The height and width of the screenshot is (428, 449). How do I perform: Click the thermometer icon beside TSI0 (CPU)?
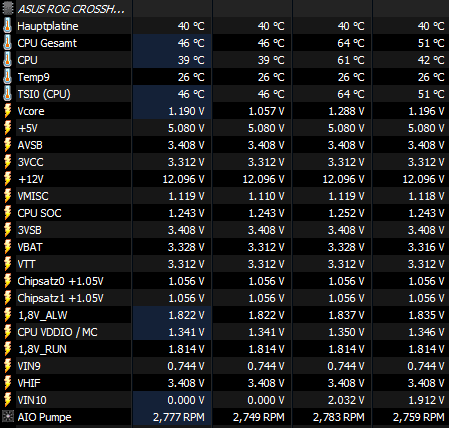(x=7, y=94)
